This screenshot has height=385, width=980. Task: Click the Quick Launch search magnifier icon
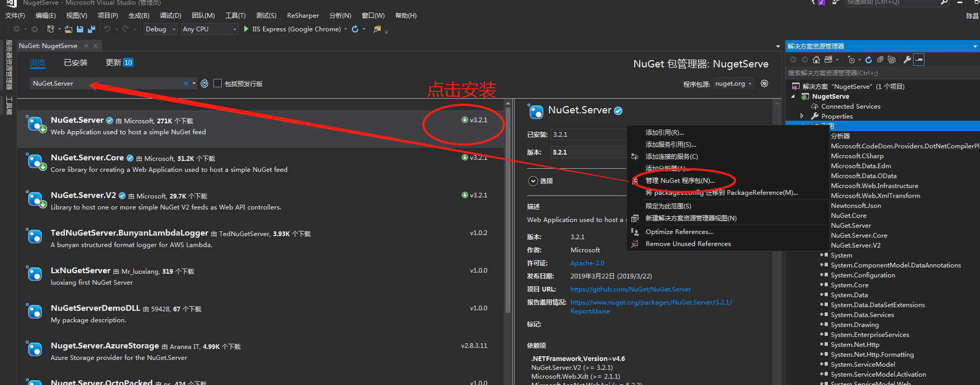pyautogui.click(x=944, y=2)
